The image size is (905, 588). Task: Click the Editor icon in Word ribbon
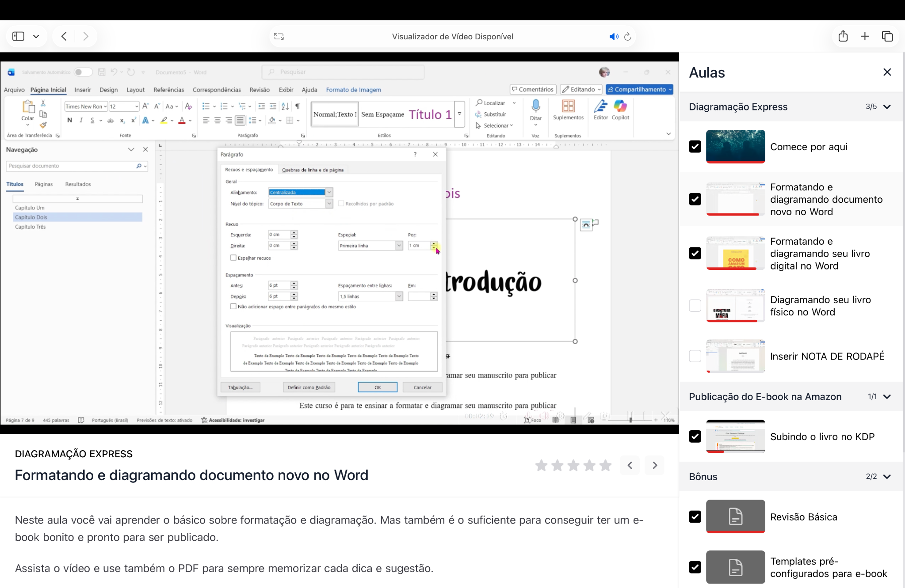point(601,106)
